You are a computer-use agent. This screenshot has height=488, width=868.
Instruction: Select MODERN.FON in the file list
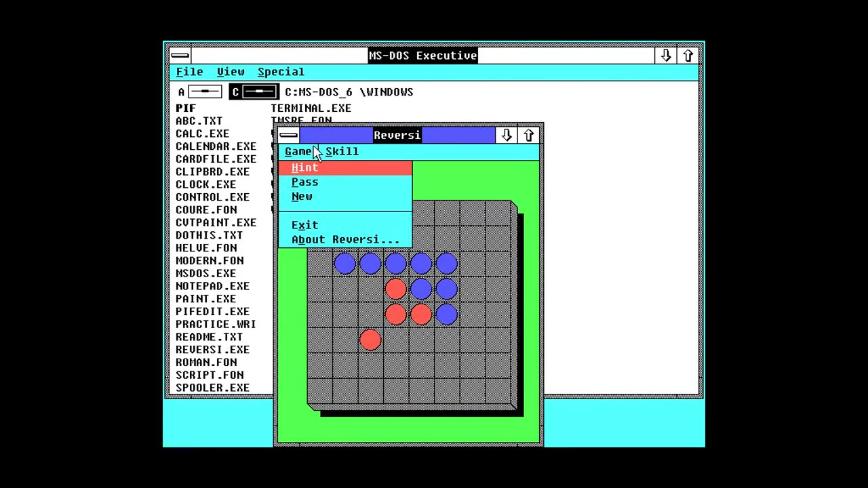click(210, 261)
